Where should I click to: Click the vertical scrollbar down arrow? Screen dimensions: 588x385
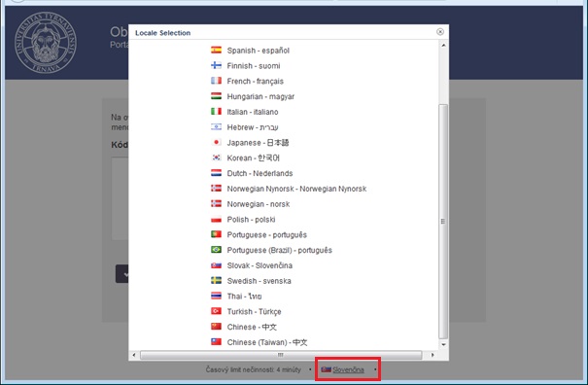443,344
